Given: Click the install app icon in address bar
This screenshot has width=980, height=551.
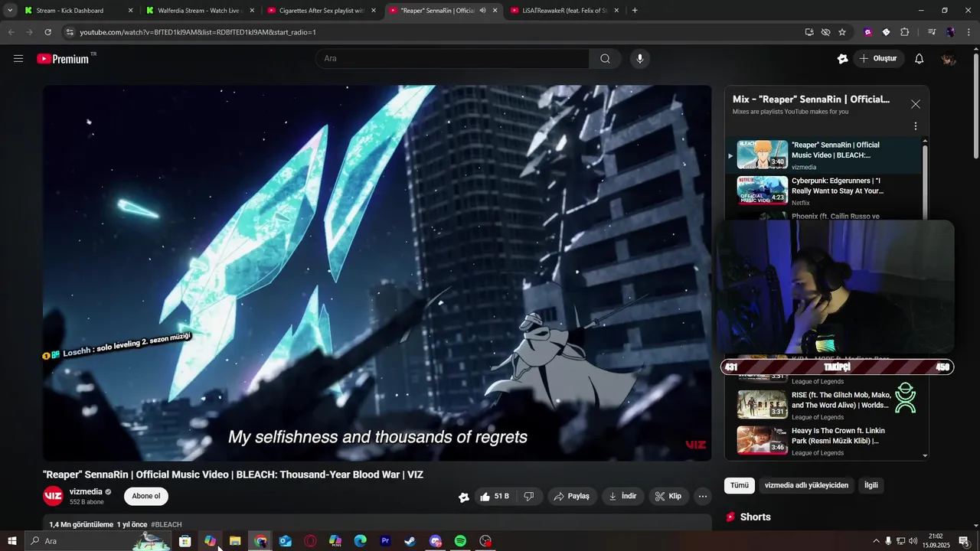Looking at the screenshot, I should point(809,32).
